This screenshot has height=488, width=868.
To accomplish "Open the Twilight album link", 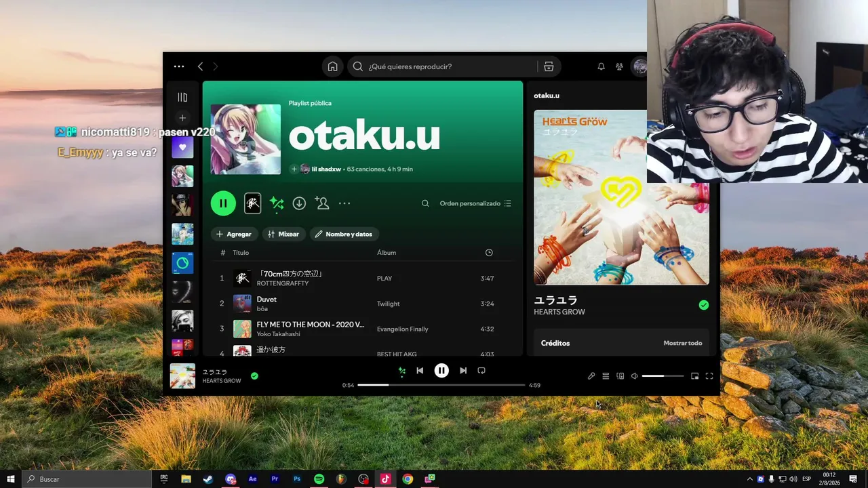I will [389, 304].
